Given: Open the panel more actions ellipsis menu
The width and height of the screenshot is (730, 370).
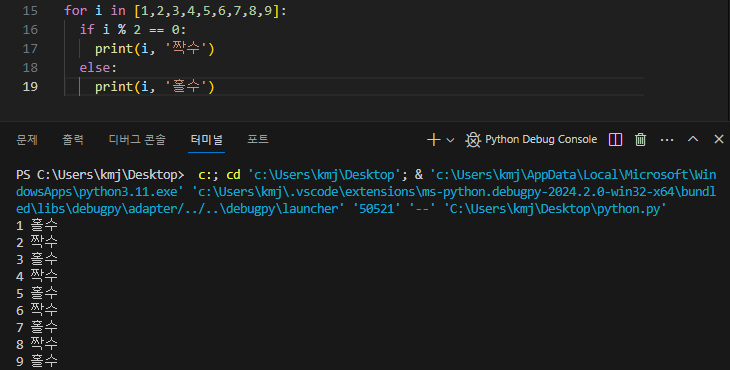Looking at the screenshot, I should (667, 140).
